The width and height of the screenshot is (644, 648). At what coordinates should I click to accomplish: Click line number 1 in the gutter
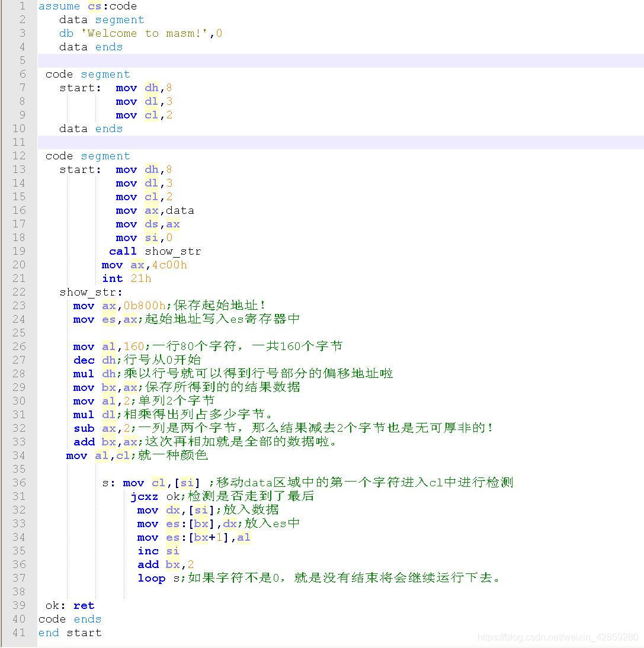point(22,6)
